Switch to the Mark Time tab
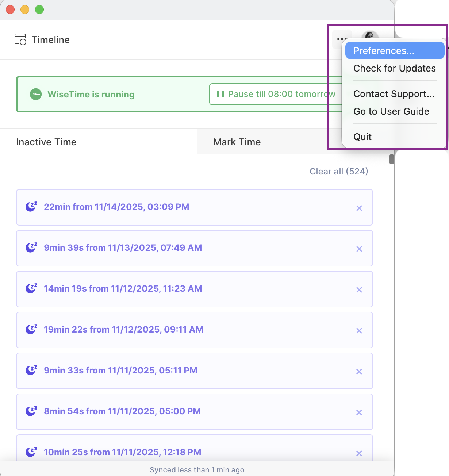449x476 pixels. click(237, 142)
